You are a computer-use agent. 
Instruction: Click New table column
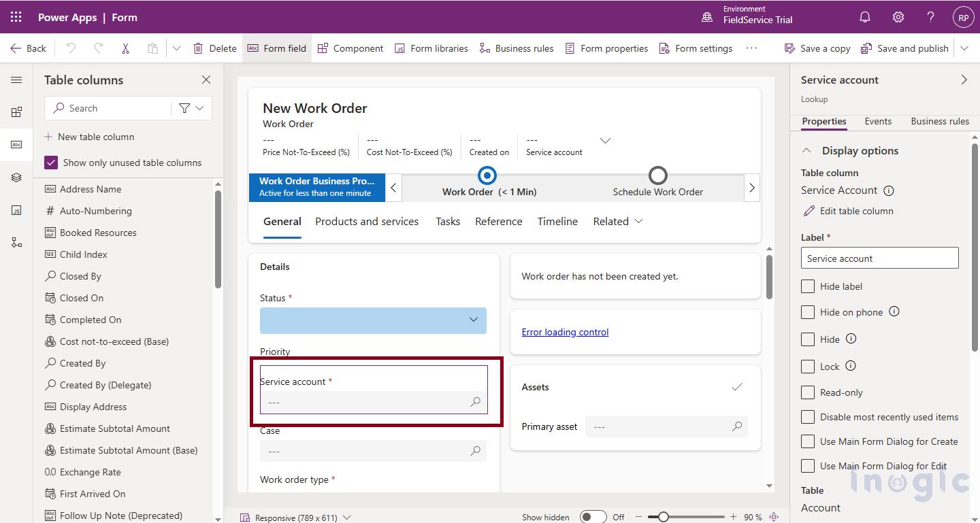pyautogui.click(x=89, y=137)
